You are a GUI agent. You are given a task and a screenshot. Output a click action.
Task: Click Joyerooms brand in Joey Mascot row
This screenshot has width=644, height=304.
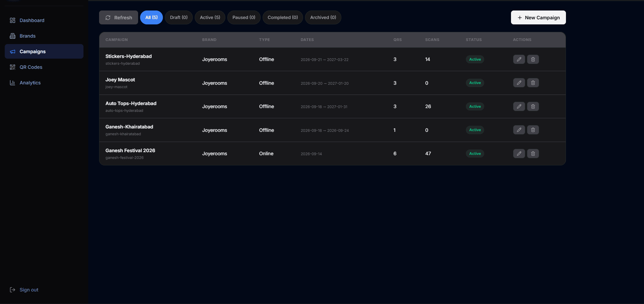215,83
